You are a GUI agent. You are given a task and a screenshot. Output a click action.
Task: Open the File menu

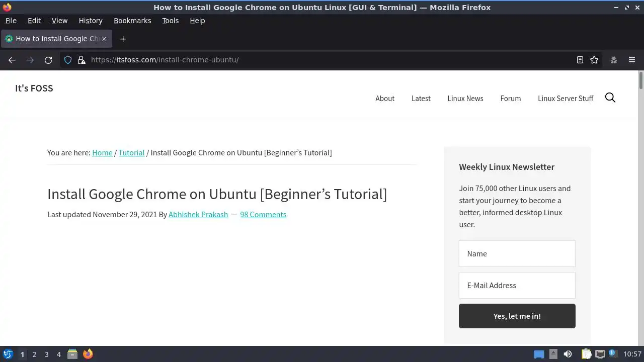(11, 21)
